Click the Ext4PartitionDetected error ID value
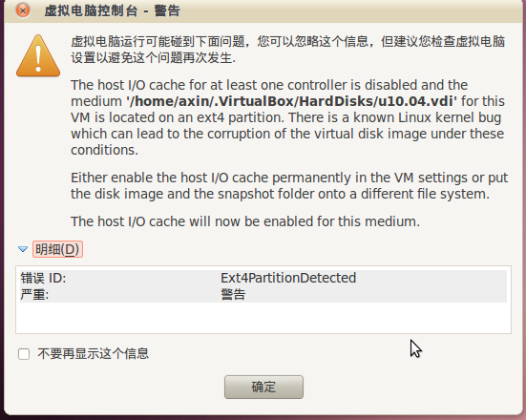This screenshot has width=526, height=420. click(x=288, y=278)
